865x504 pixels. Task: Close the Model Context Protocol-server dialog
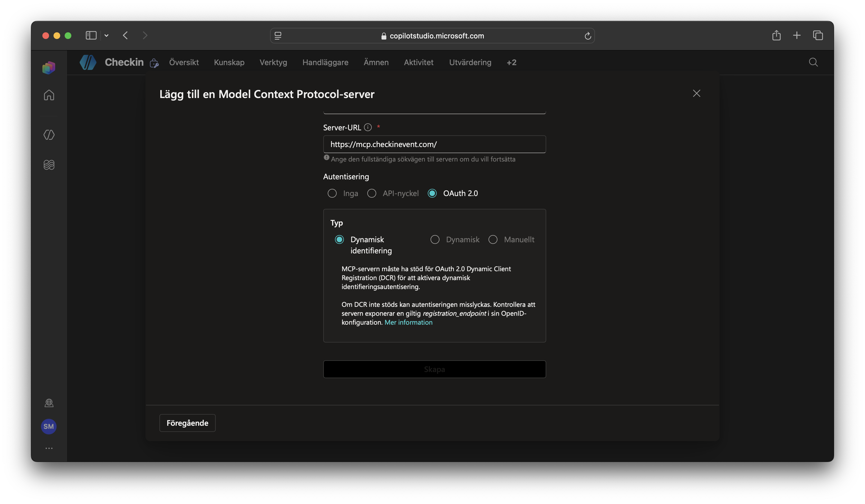[696, 93]
